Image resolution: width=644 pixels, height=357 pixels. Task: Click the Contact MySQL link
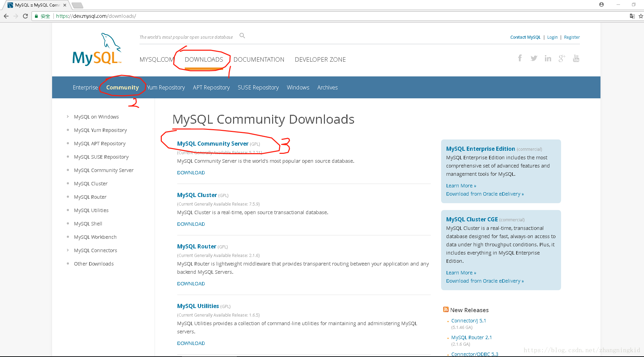point(525,37)
